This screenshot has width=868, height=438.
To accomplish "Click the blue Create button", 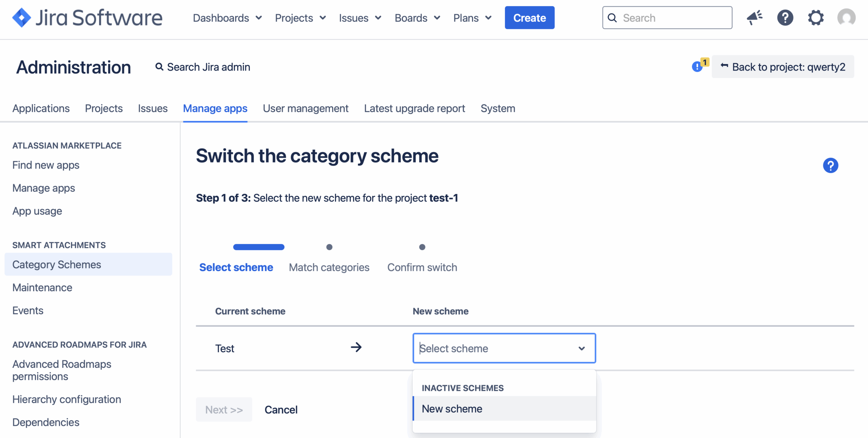I will (529, 18).
